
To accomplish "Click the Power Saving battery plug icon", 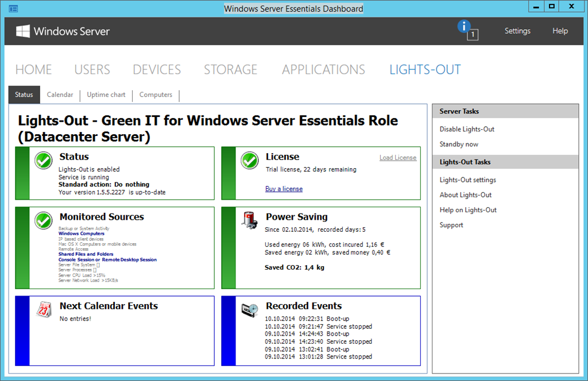I will pos(250,220).
